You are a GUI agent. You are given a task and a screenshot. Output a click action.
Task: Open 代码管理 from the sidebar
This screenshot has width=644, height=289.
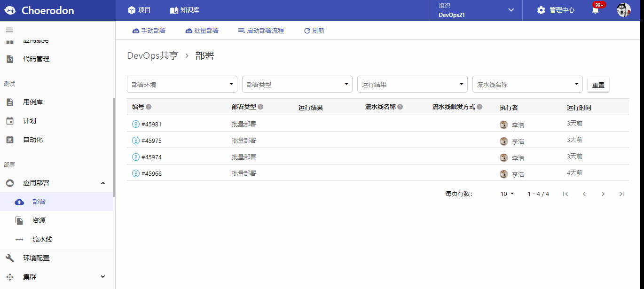point(40,58)
